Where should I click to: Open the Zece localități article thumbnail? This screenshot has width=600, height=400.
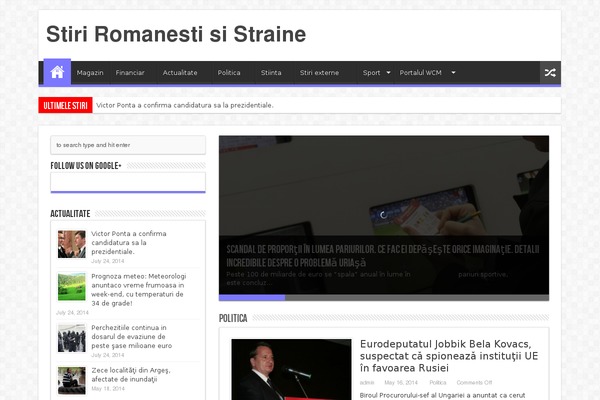(x=72, y=381)
